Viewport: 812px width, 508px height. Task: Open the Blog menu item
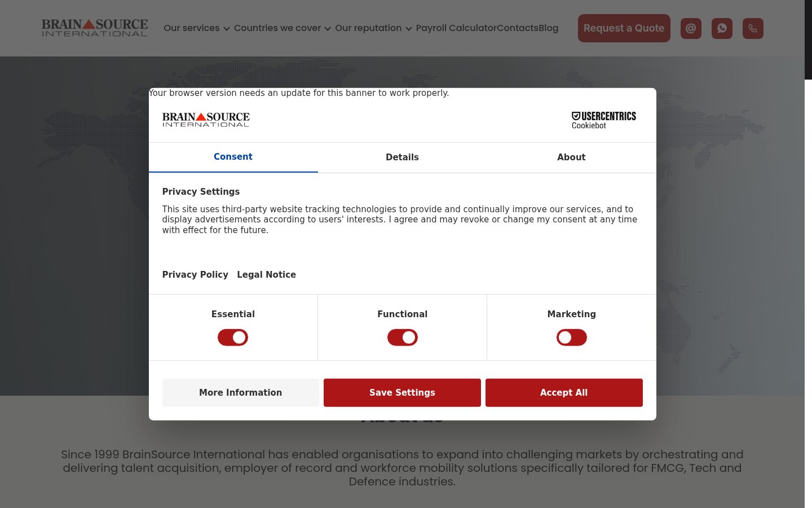point(548,28)
